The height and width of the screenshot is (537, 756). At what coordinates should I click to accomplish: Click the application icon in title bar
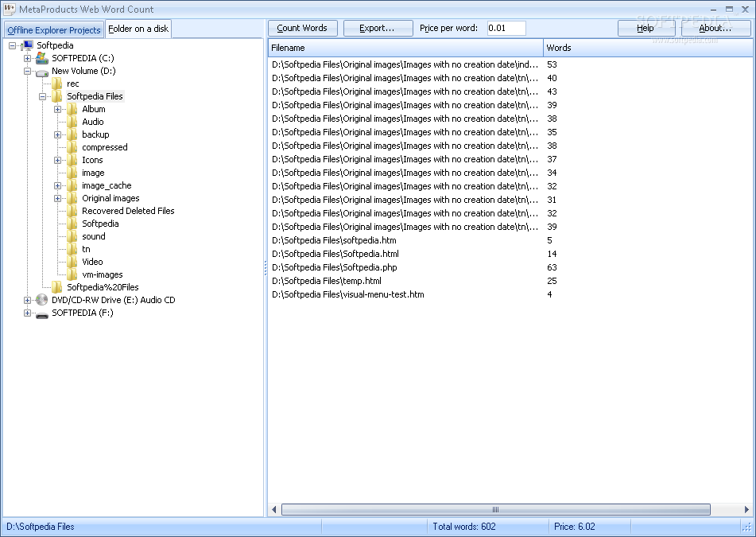10,10
